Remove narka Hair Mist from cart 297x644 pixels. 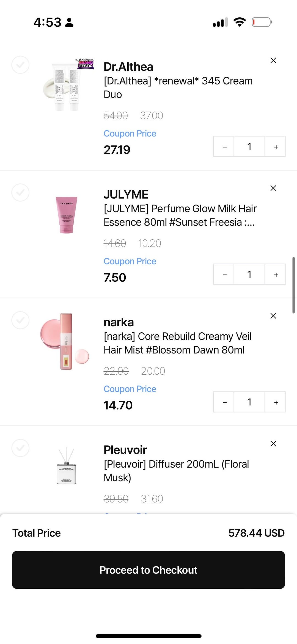pyautogui.click(x=273, y=316)
